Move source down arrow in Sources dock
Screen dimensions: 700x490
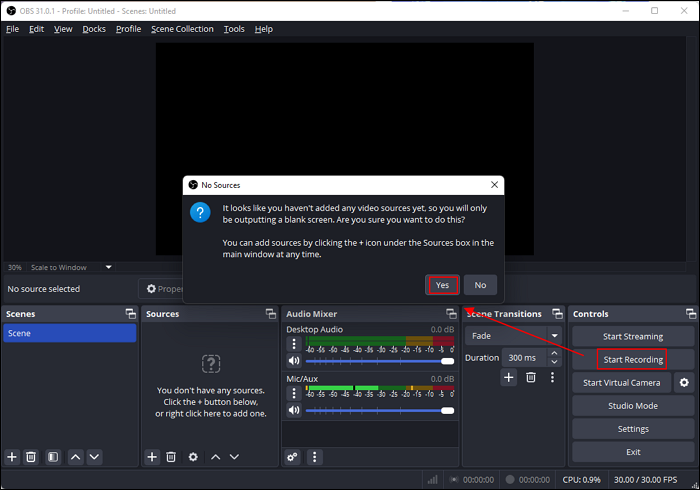click(234, 457)
